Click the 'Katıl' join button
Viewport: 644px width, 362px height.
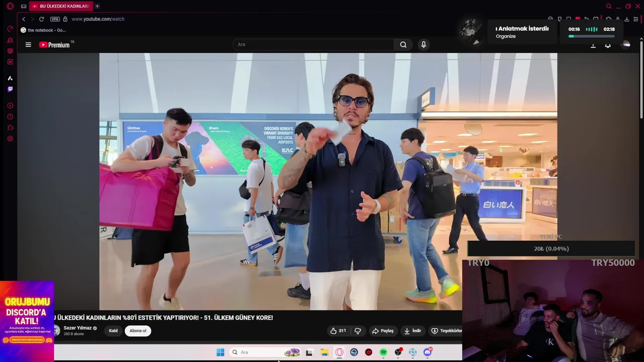pos(113,331)
